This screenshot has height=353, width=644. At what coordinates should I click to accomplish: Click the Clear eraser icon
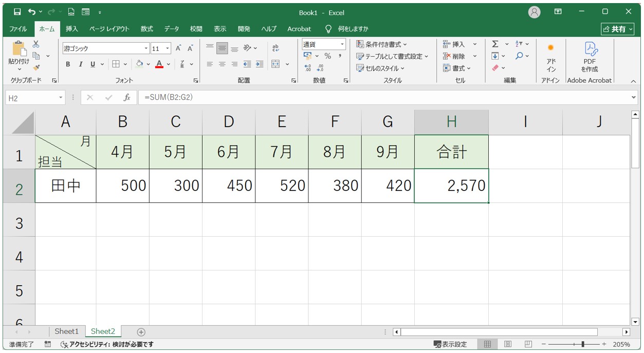(x=495, y=67)
